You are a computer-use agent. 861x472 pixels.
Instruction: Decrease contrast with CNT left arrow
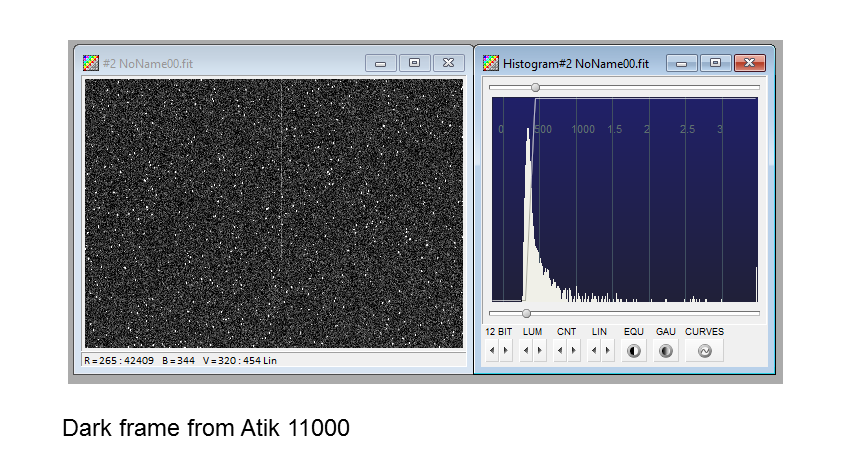[560, 351]
